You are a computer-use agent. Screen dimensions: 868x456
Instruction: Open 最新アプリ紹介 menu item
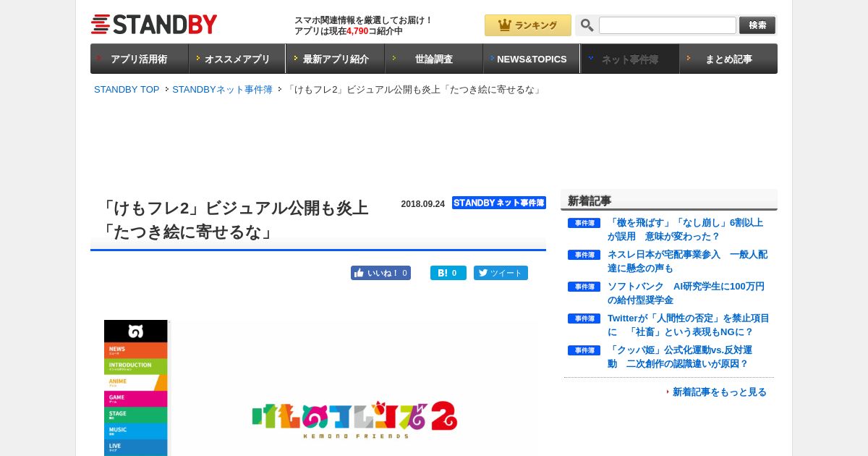tap(336, 59)
